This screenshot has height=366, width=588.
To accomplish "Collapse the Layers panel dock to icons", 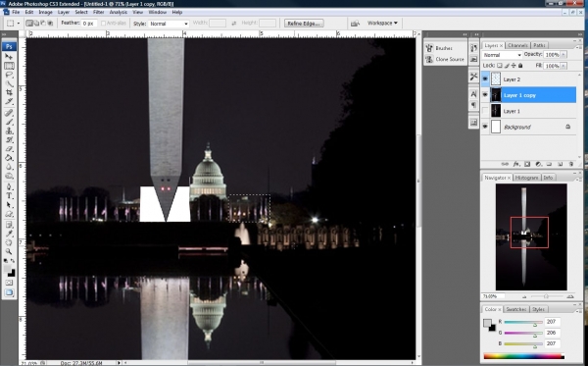I will (579, 34).
